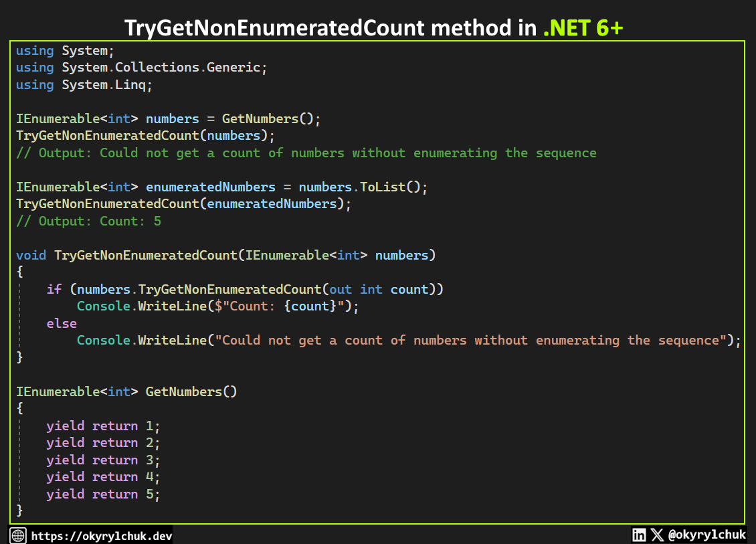Click the LinkedIn icon in the footer

click(639, 535)
